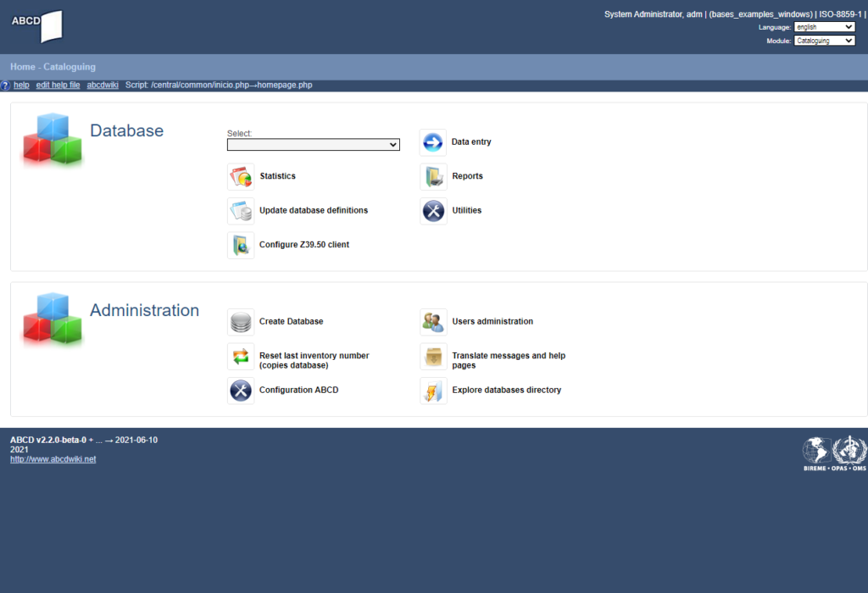
Task: Click the Create Database icon
Action: (241, 322)
